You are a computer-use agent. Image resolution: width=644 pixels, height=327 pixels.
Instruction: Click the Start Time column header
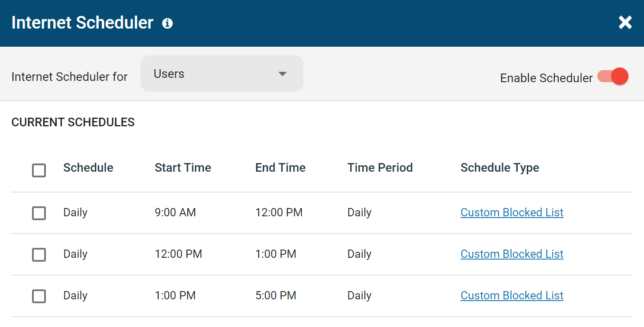click(x=183, y=167)
